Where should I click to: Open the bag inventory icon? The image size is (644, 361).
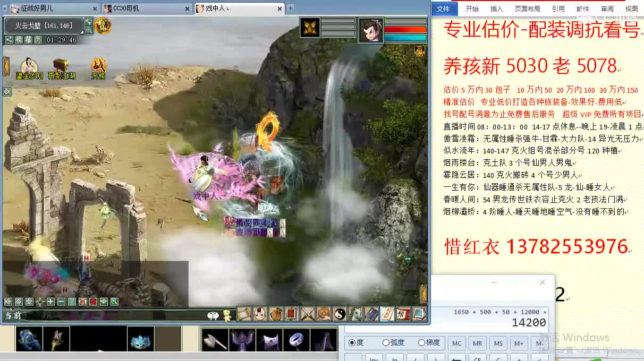click(x=276, y=314)
